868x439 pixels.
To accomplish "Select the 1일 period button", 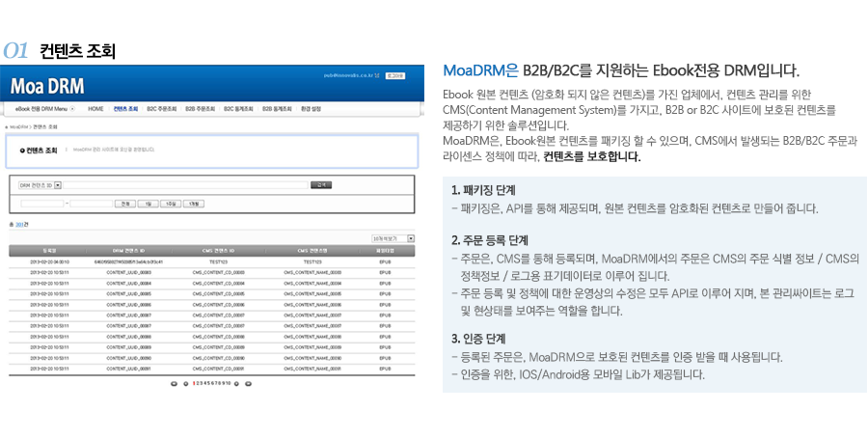I will 148,205.
